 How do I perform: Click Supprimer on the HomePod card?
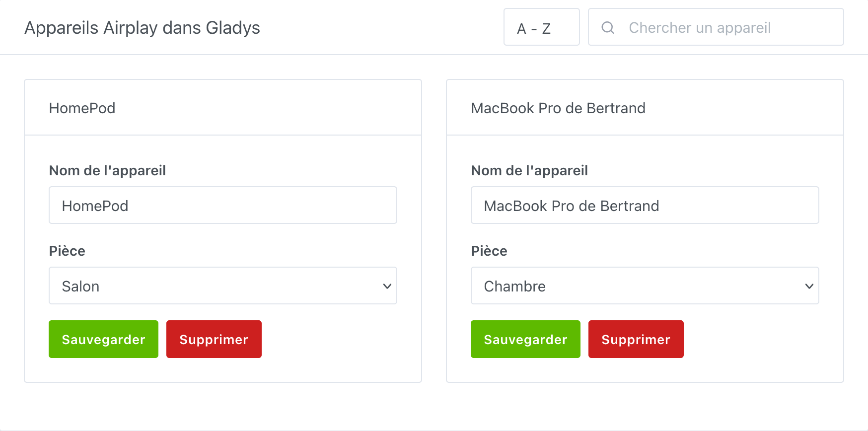click(x=214, y=339)
